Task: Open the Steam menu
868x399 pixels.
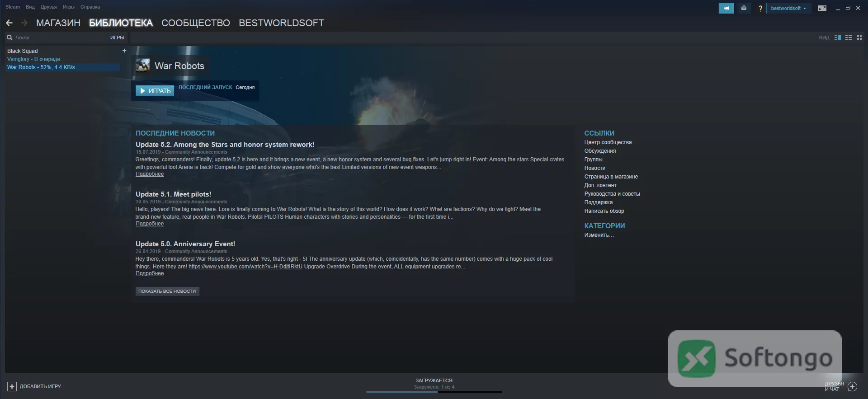Action: tap(13, 7)
